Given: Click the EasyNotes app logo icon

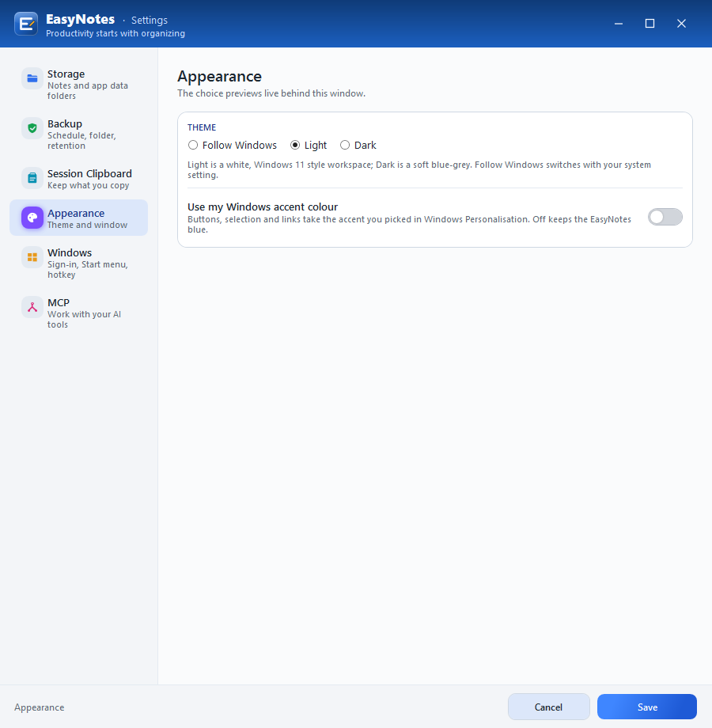Looking at the screenshot, I should 26,24.
